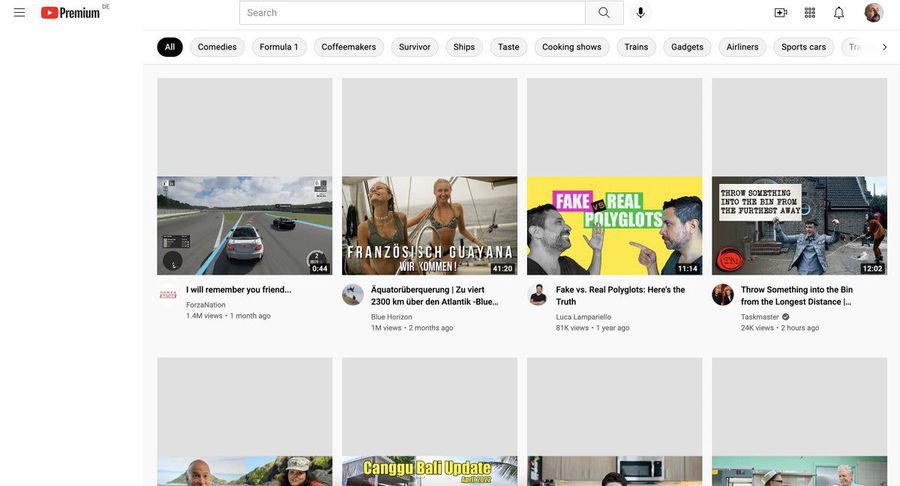Filter by Sports cars chip
The width and height of the screenshot is (900, 486).
click(x=804, y=47)
